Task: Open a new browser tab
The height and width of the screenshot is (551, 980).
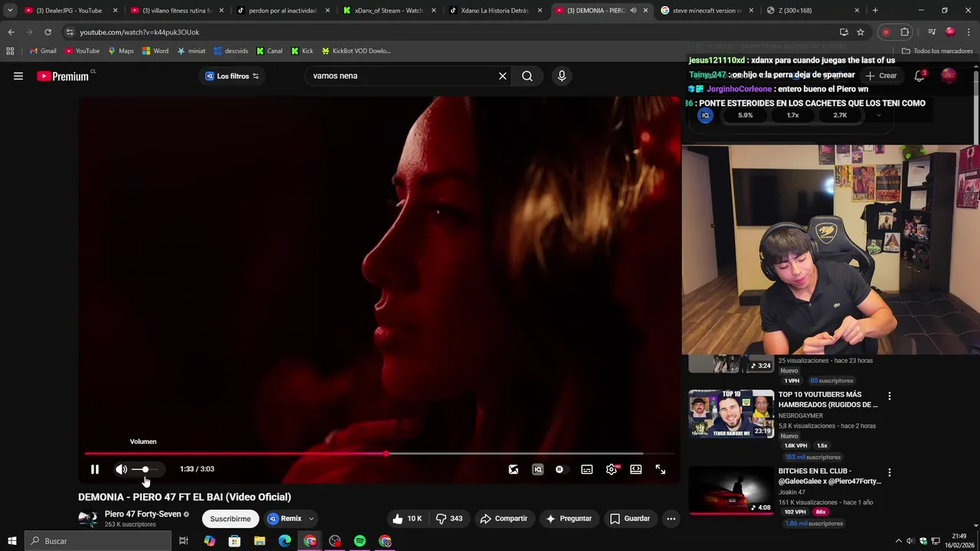Action: pos(875,11)
